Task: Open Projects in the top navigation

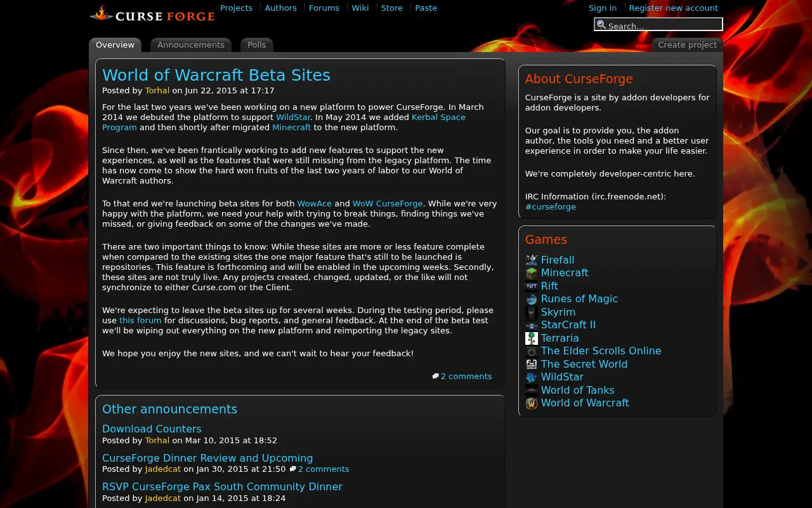Action: 236,8
